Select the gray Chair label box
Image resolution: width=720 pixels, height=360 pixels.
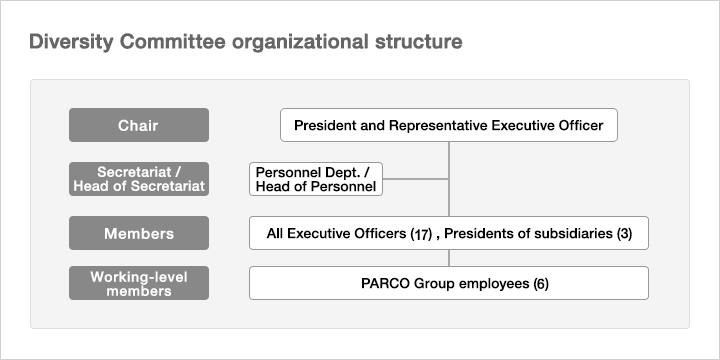[x=139, y=125]
